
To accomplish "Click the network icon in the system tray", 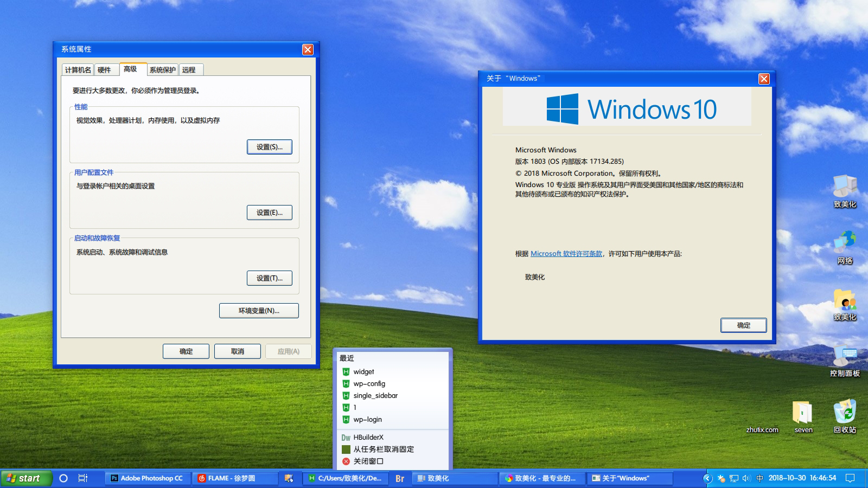I will pos(732,478).
